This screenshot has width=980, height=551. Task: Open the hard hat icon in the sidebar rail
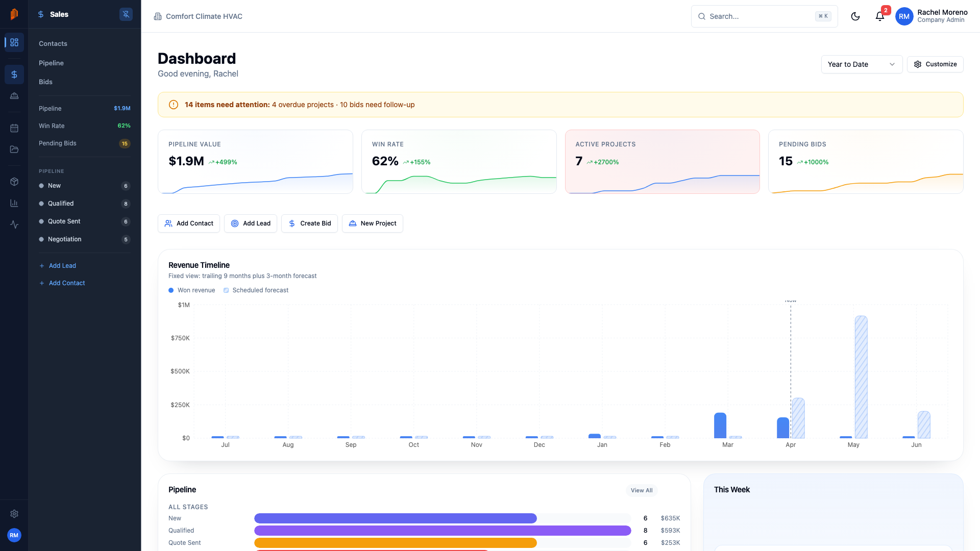(14, 95)
